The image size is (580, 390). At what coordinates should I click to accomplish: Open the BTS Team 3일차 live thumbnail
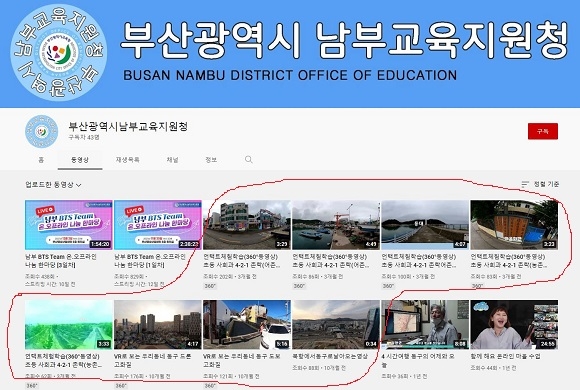coord(68,225)
